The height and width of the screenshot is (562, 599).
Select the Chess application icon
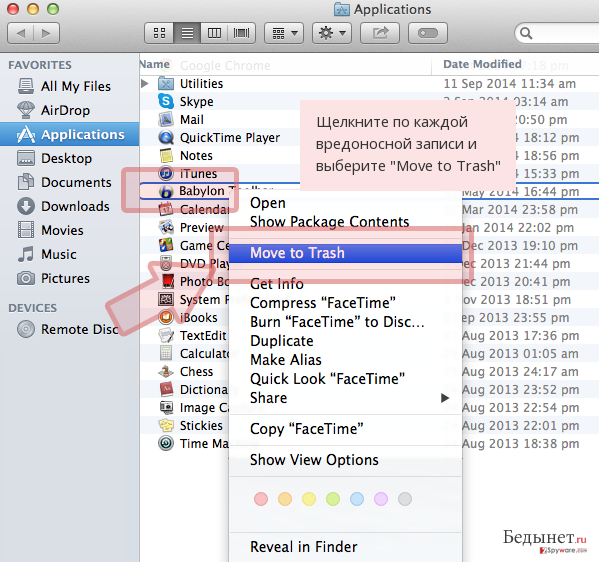point(166,371)
